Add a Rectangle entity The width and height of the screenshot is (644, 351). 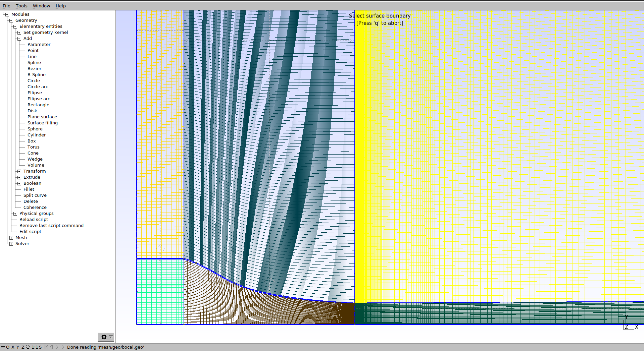(x=38, y=105)
